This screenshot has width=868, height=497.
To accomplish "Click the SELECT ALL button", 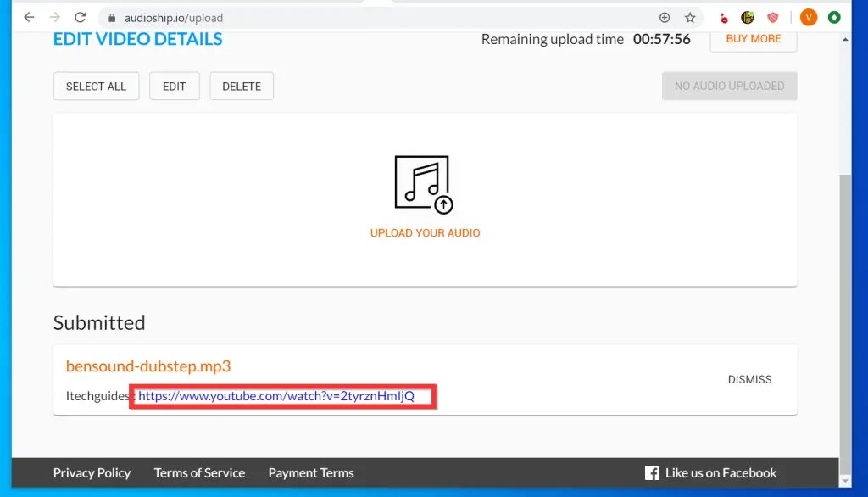I will pyautogui.click(x=97, y=87).
